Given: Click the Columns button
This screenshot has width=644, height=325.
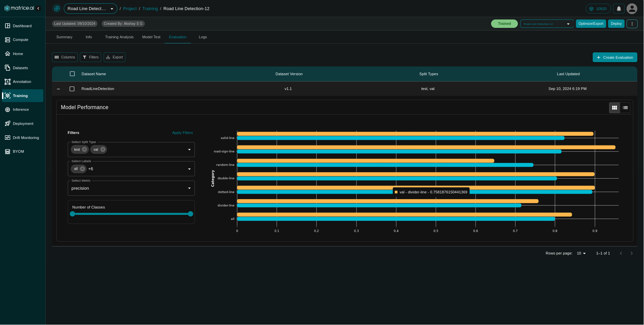Looking at the screenshot, I should click(65, 57).
